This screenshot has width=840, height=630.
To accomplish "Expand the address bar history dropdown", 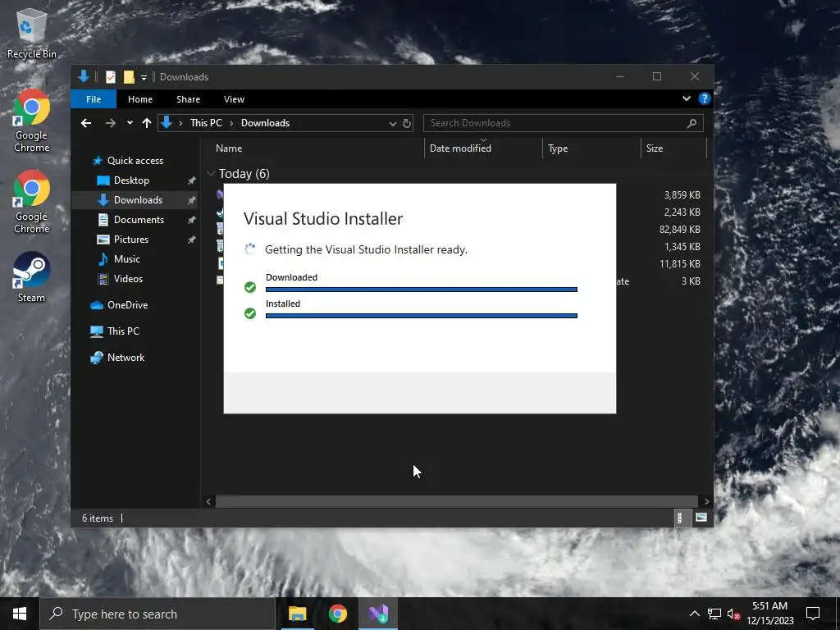I will [x=393, y=123].
